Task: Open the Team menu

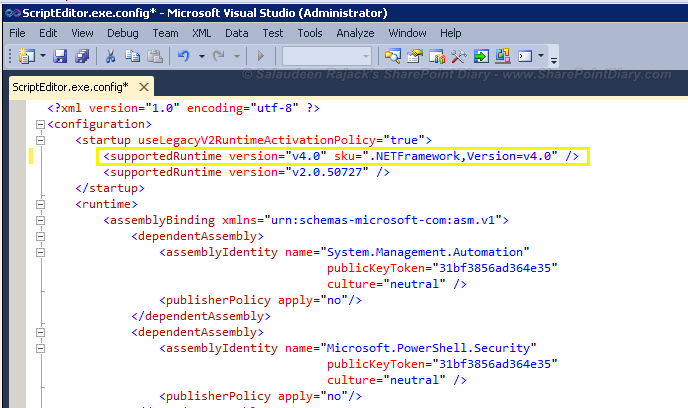Action: click(165, 33)
